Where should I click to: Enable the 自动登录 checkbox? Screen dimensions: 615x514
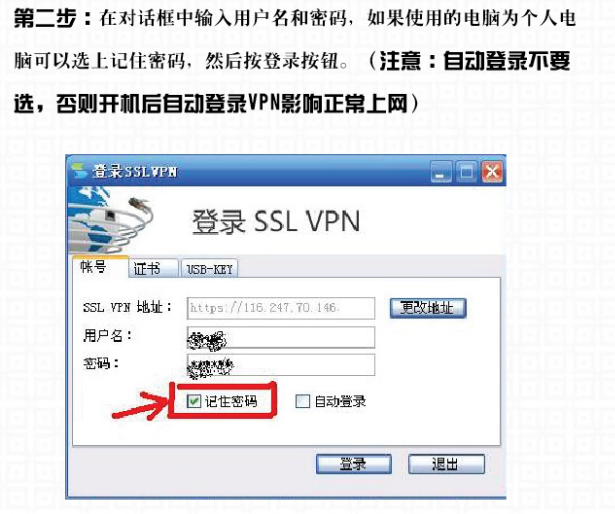[302, 401]
